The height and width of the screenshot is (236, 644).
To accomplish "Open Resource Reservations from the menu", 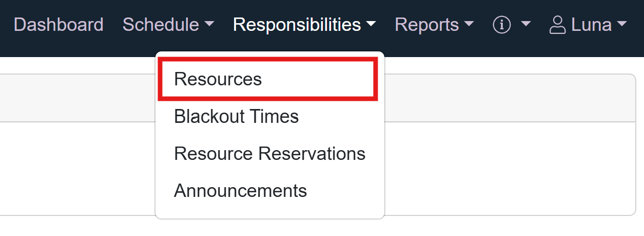I will pyautogui.click(x=269, y=154).
